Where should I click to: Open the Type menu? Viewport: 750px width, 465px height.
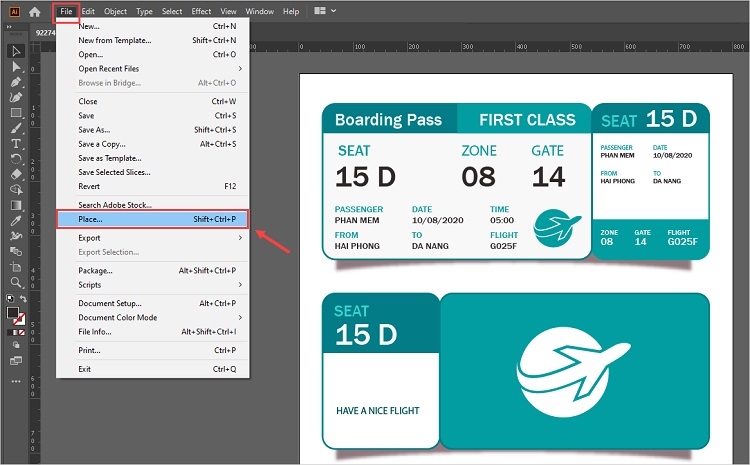[x=144, y=11]
